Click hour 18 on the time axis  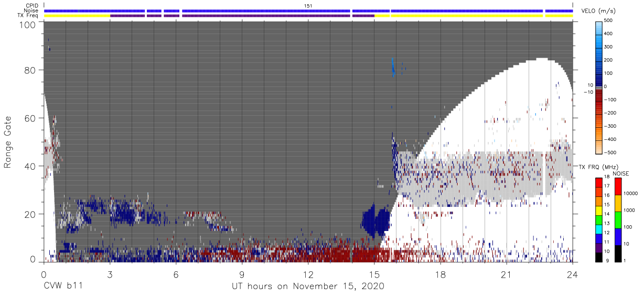point(441,274)
